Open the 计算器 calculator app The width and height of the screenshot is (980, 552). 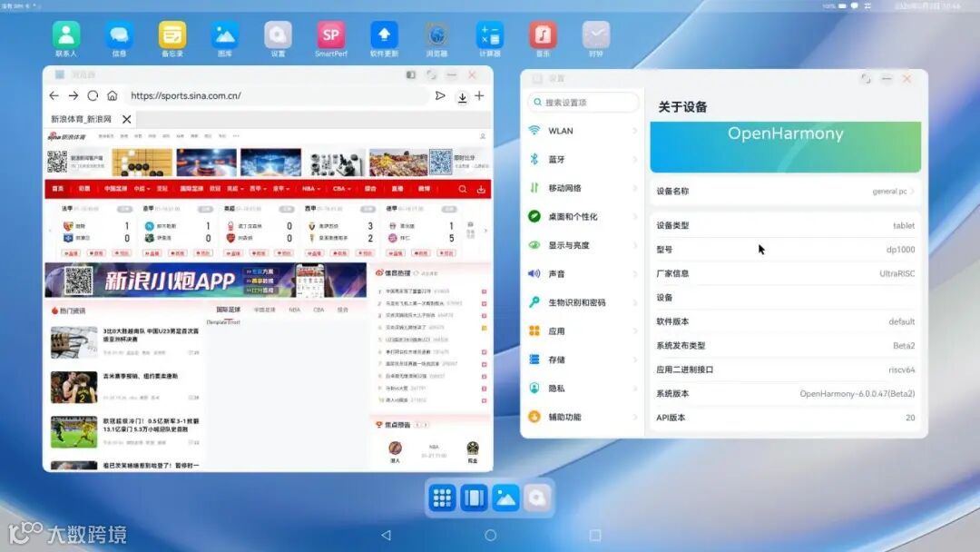coord(490,34)
